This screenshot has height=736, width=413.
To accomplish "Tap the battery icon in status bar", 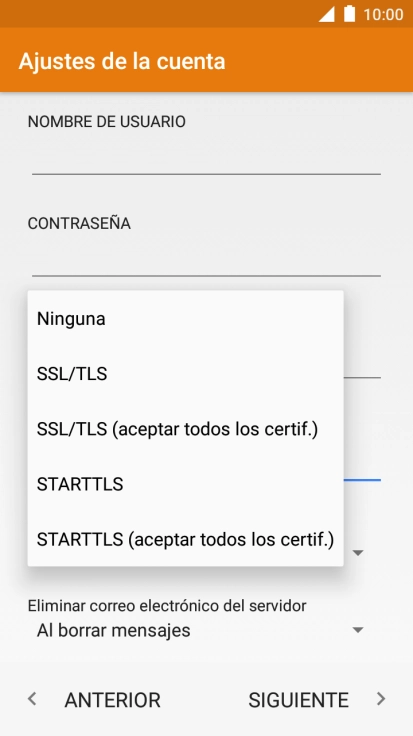I will click(x=350, y=14).
